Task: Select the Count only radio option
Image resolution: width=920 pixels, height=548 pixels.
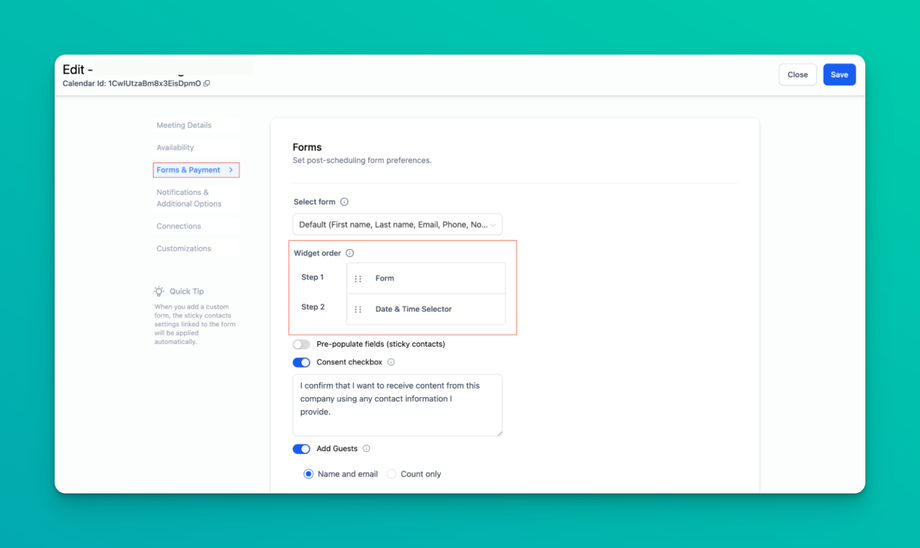Action: 391,474
